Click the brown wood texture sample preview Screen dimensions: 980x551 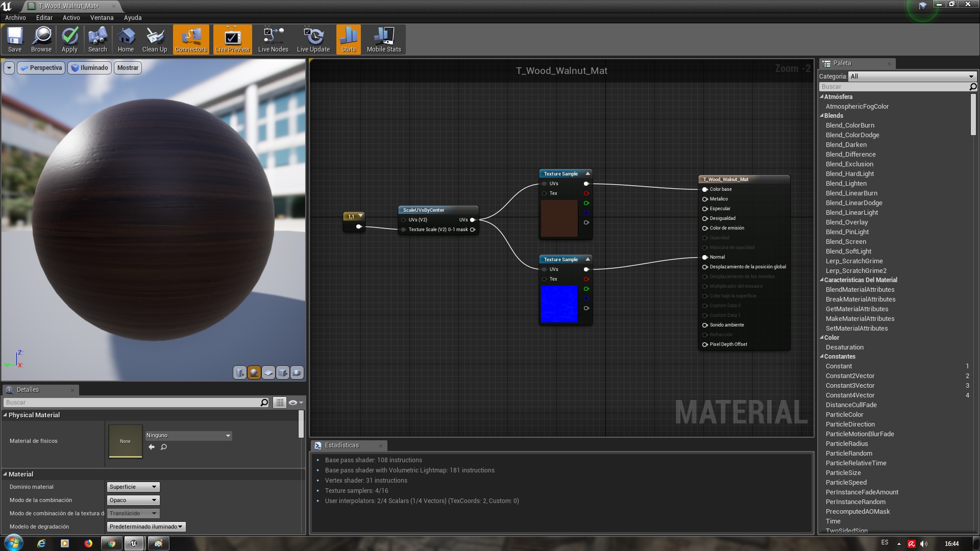click(559, 218)
